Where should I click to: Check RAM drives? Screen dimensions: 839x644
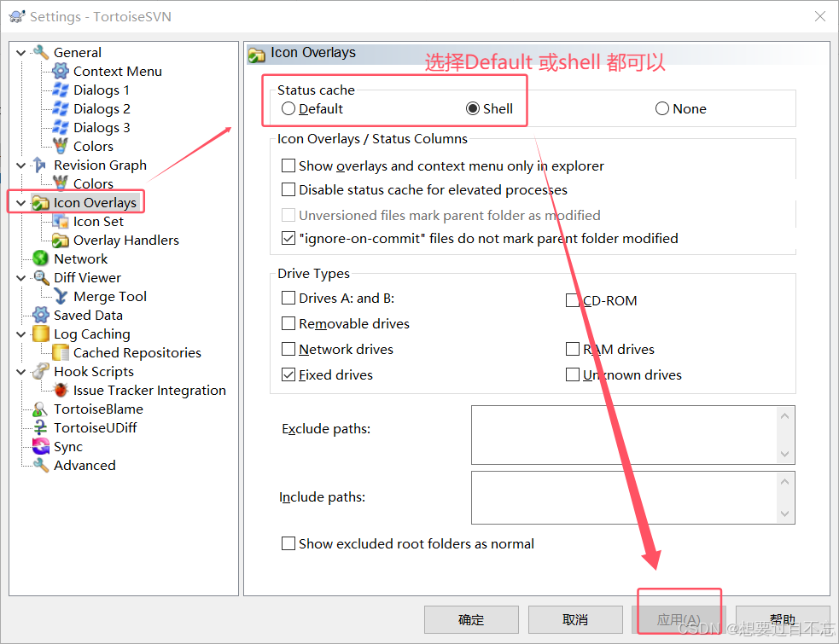(573, 349)
